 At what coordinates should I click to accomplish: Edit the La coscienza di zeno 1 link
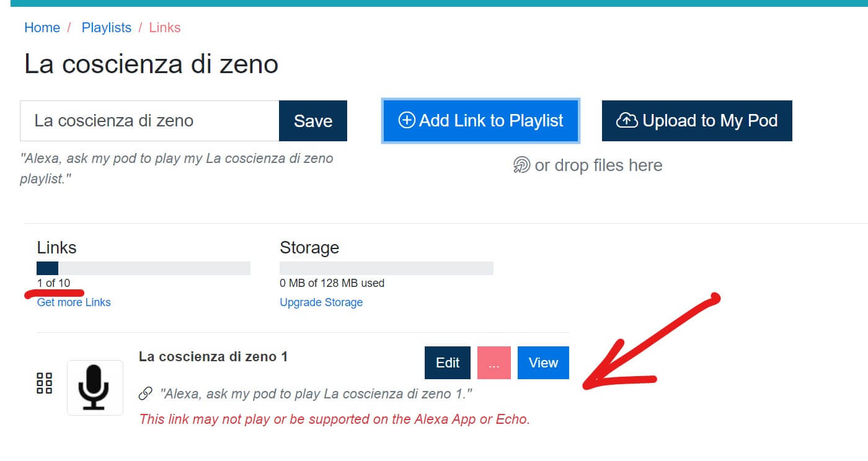coord(448,363)
